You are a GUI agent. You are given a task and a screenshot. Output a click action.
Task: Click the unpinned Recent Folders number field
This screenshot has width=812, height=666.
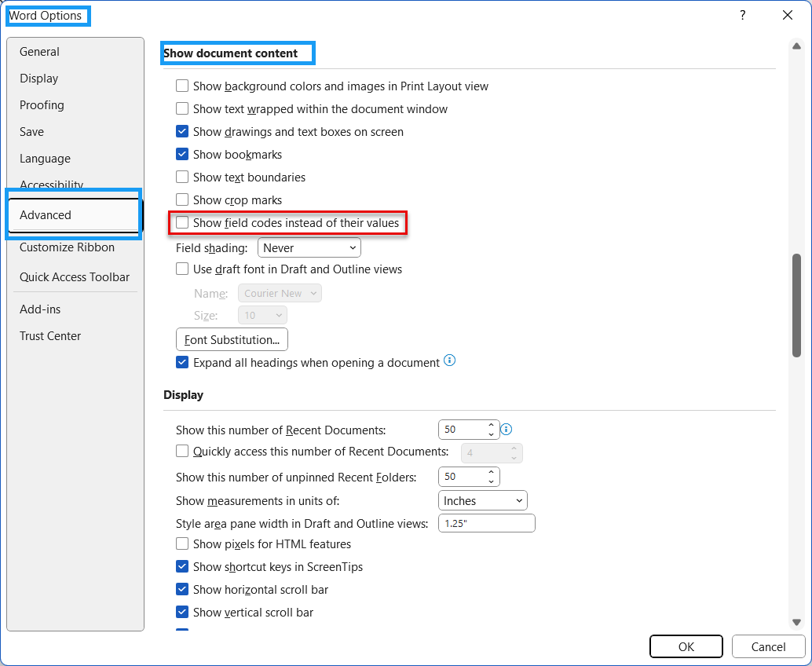tap(462, 477)
